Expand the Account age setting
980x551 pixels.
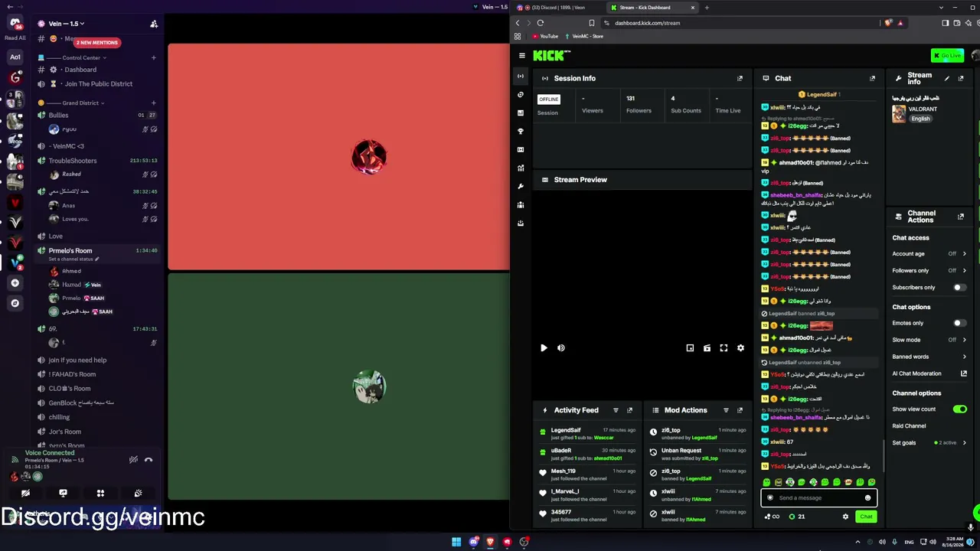point(964,254)
